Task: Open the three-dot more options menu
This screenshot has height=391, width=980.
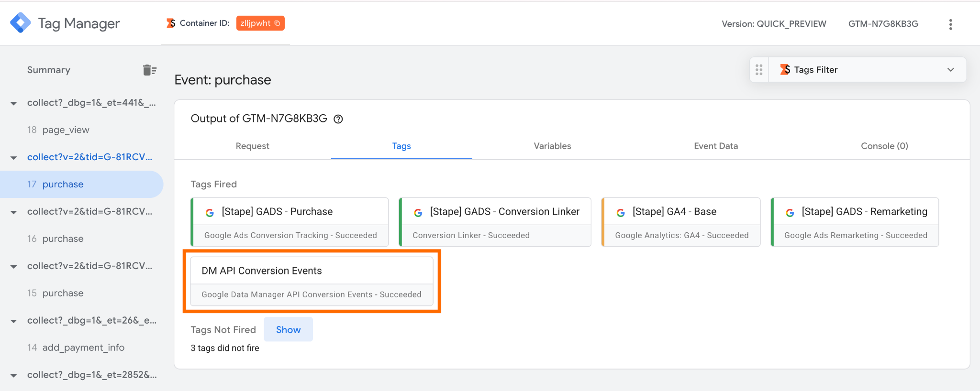Action: pyautogui.click(x=950, y=24)
